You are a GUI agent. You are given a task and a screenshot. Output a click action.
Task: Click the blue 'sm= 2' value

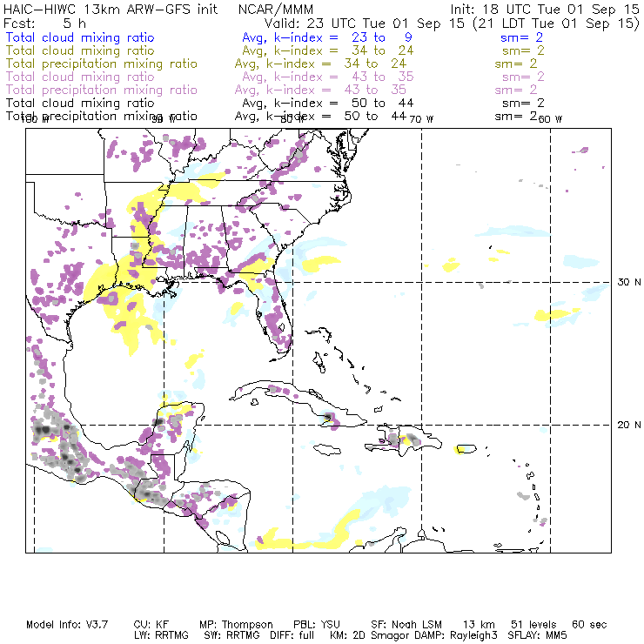point(521,37)
